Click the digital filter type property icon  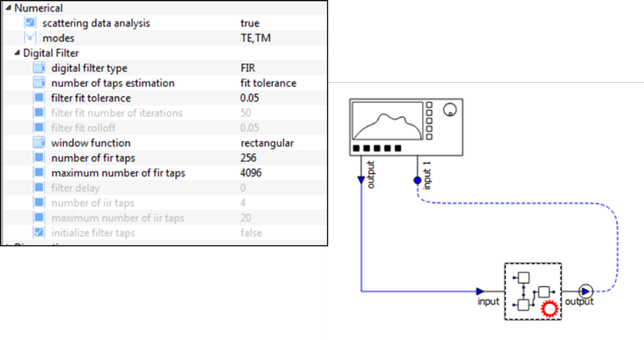pos(39,68)
